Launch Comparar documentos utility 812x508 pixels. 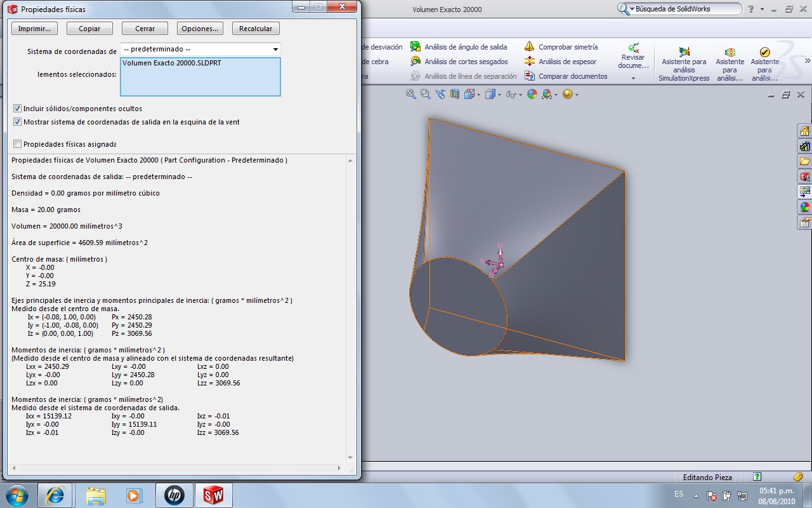(x=566, y=76)
